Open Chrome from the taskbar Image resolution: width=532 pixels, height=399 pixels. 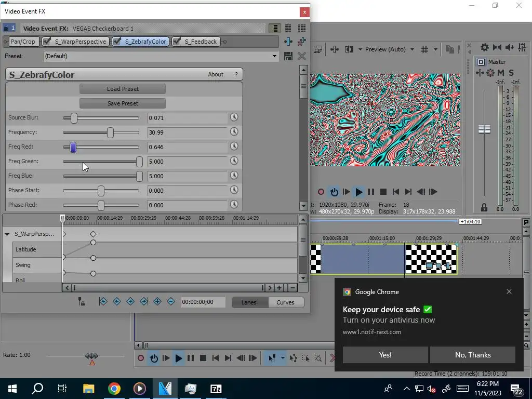coord(114,389)
